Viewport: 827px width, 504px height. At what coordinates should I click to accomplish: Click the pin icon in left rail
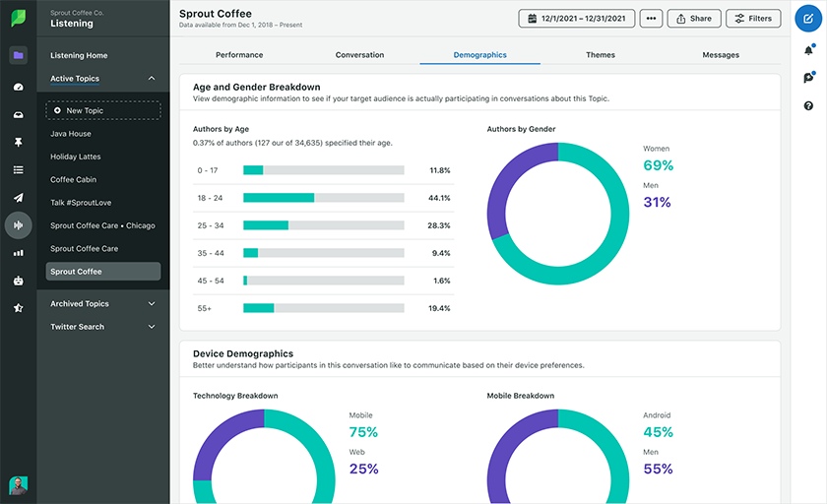click(x=19, y=142)
